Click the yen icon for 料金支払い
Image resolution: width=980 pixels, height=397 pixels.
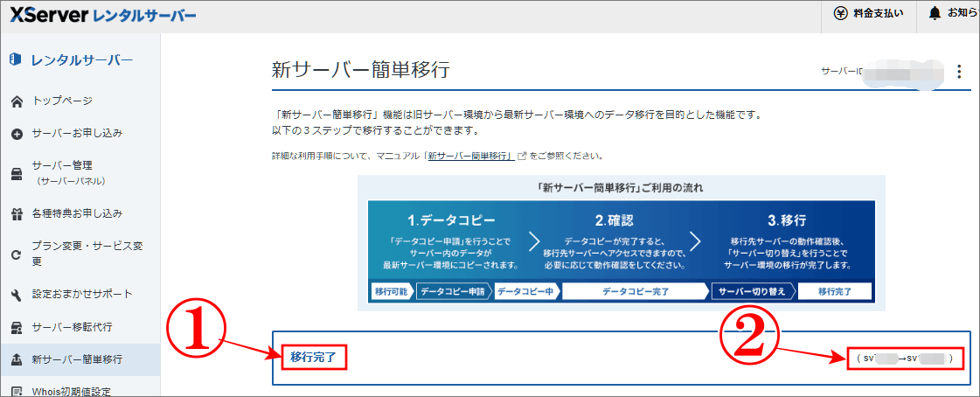841,13
